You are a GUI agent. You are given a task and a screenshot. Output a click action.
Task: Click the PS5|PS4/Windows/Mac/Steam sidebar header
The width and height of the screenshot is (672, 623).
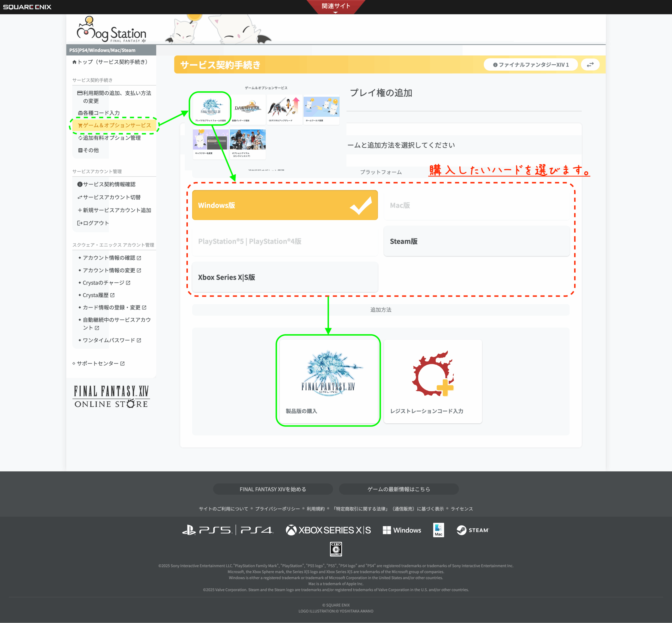coord(111,50)
